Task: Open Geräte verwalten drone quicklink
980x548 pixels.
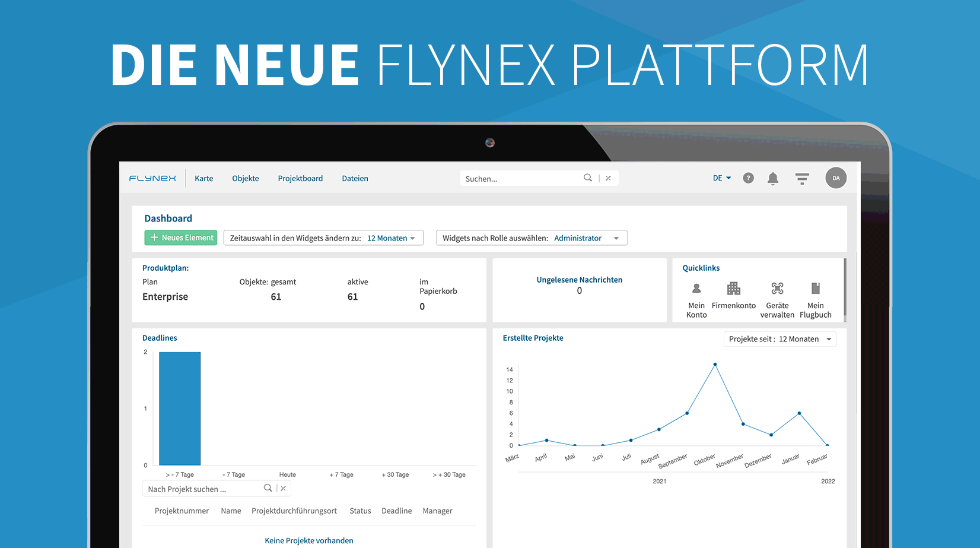Action: pyautogui.click(x=777, y=300)
